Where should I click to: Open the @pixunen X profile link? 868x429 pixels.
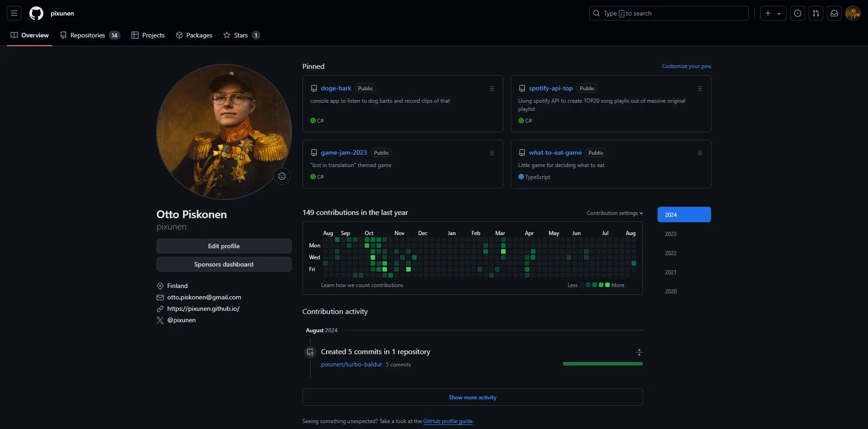click(x=181, y=320)
